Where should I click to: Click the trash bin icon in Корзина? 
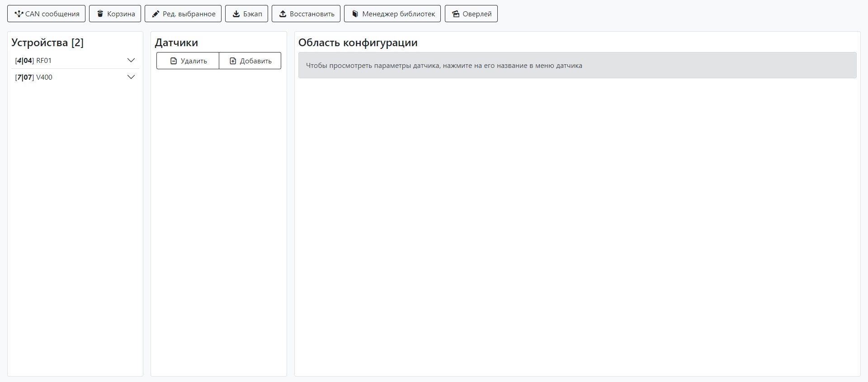pos(100,14)
